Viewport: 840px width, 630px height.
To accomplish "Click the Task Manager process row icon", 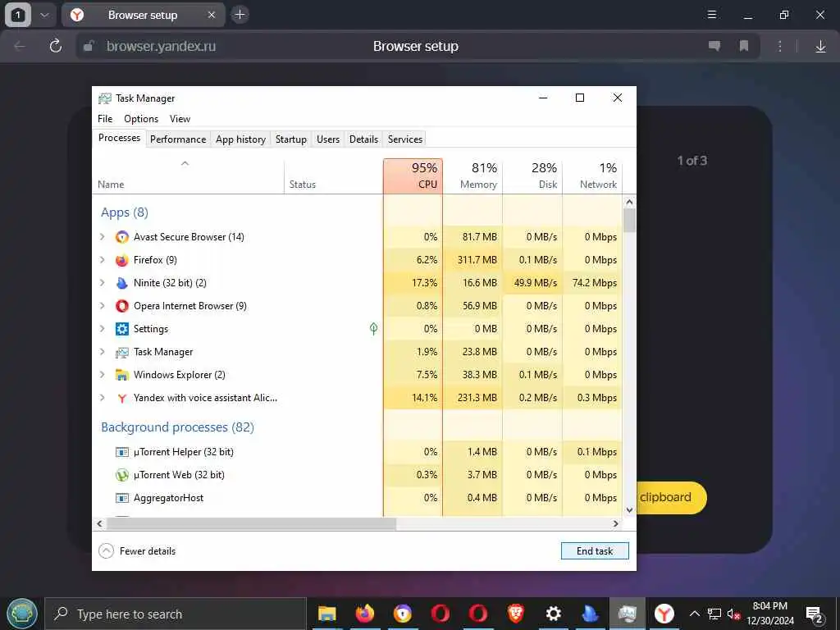I will [122, 352].
